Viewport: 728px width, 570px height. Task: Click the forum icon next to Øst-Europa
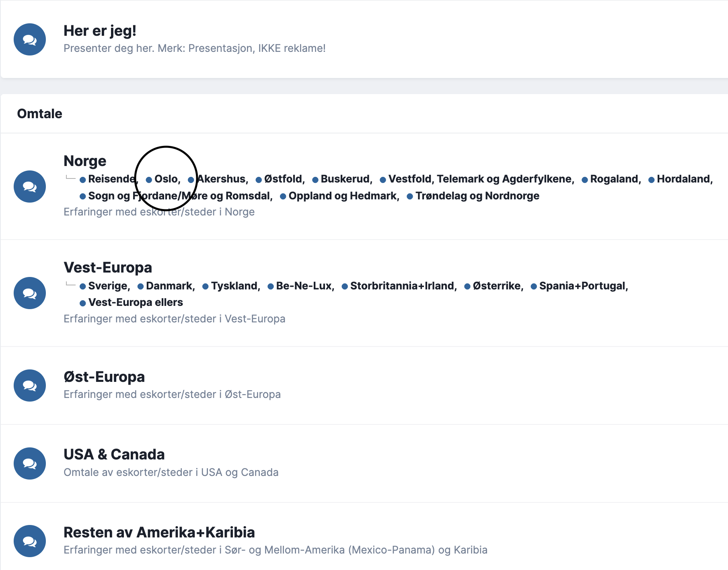(30, 385)
